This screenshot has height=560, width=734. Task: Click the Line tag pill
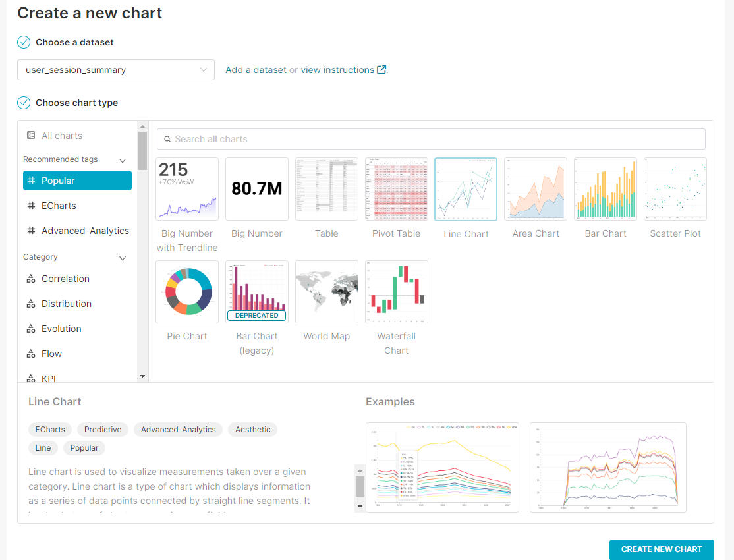tap(43, 448)
